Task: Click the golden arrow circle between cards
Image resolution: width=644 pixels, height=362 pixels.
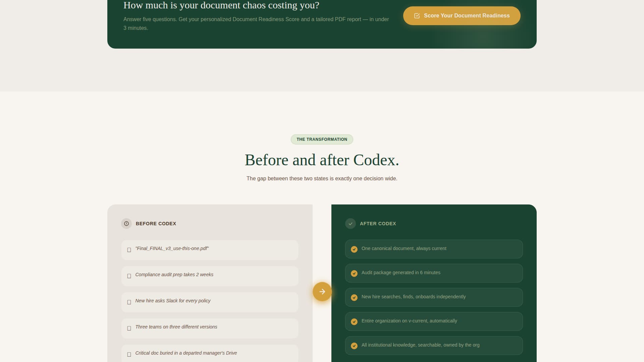Action: pyautogui.click(x=322, y=292)
